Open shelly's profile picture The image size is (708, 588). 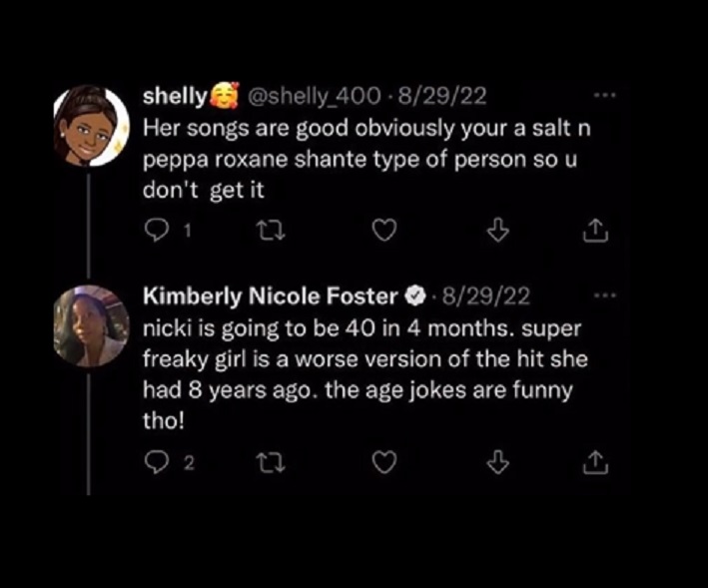pyautogui.click(x=91, y=125)
